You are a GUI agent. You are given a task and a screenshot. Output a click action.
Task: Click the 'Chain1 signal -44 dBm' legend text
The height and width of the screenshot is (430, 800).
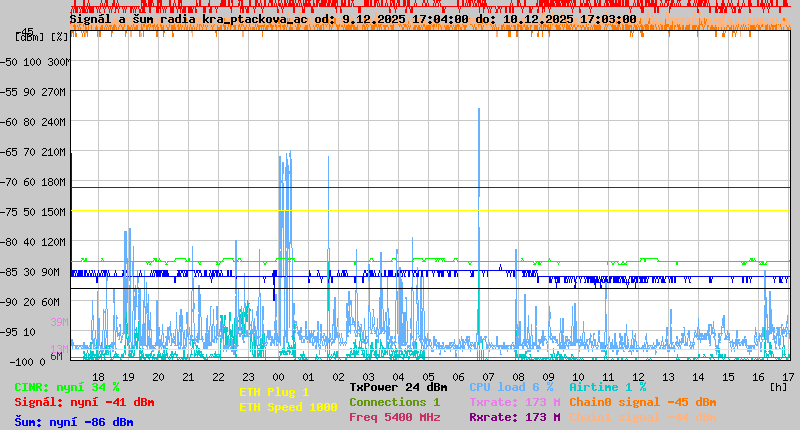643,417
